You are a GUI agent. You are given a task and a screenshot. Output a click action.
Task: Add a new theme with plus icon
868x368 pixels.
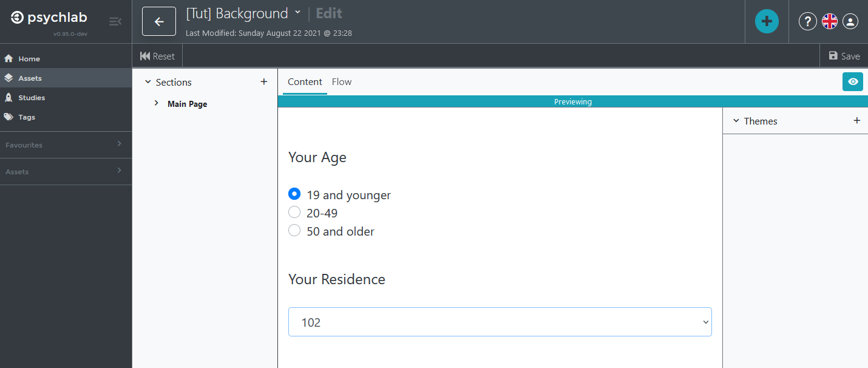856,121
